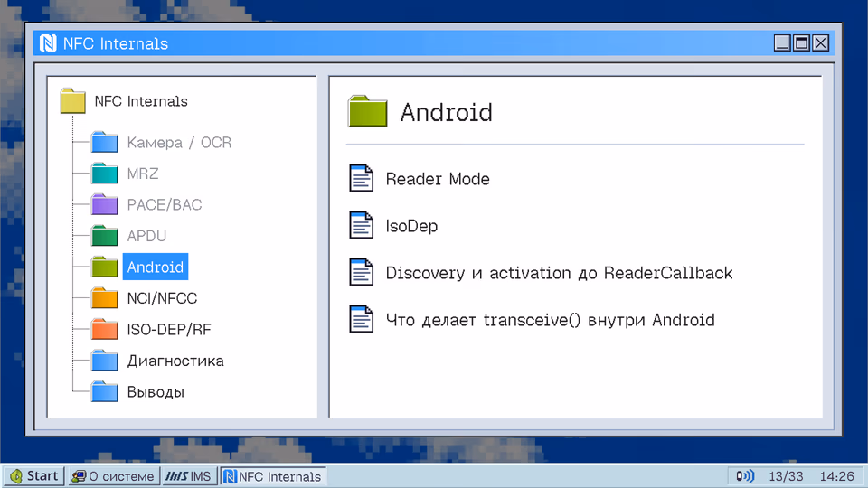Select the PACE/BAC tree label

point(165,205)
